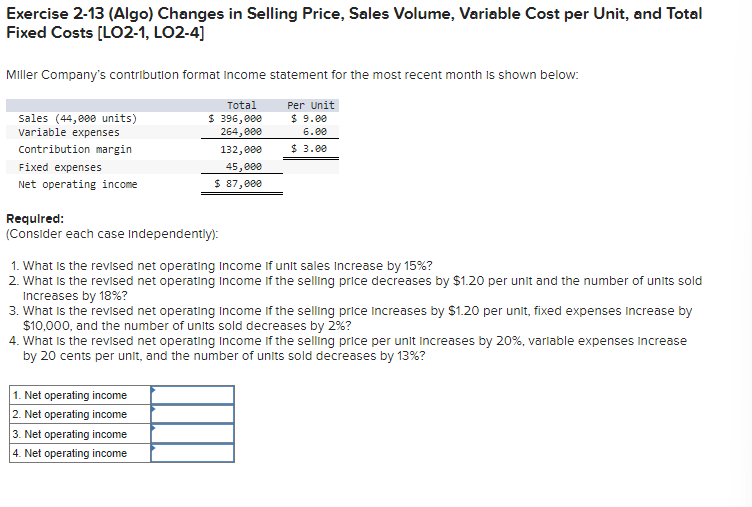
Task: Click the Sales (44,000 units) row label
Action: point(78,118)
